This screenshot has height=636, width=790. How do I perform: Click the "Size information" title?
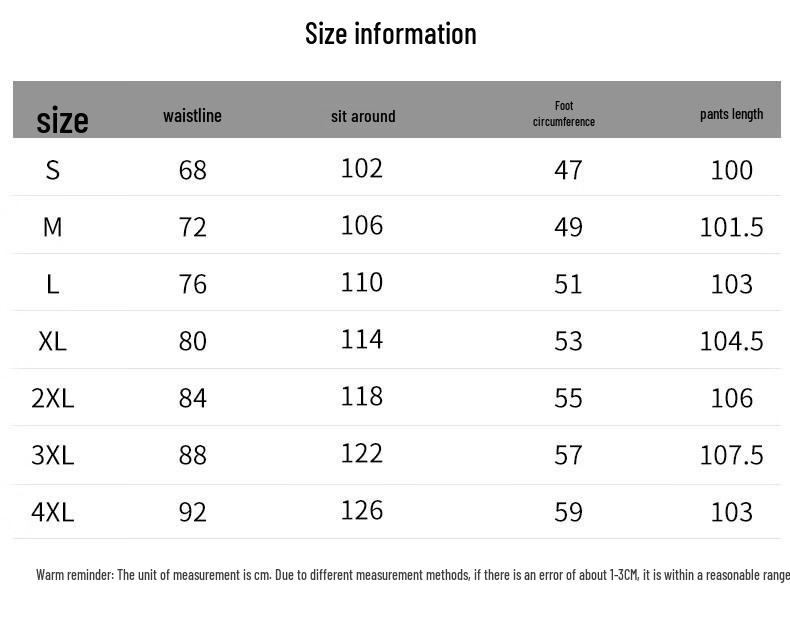[390, 34]
